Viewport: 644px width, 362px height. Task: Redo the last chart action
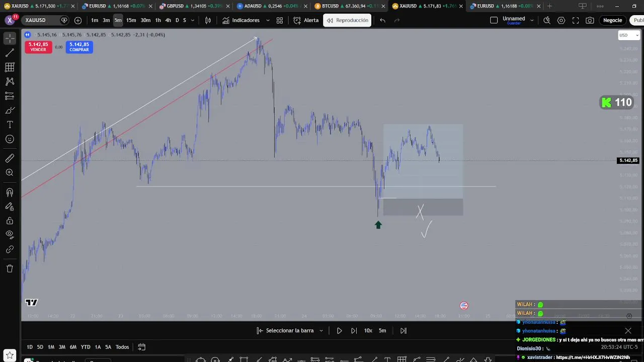(397, 20)
